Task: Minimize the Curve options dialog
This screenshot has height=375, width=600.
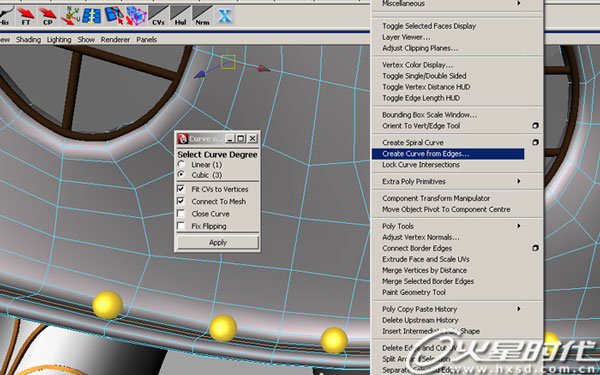Action: (x=230, y=139)
